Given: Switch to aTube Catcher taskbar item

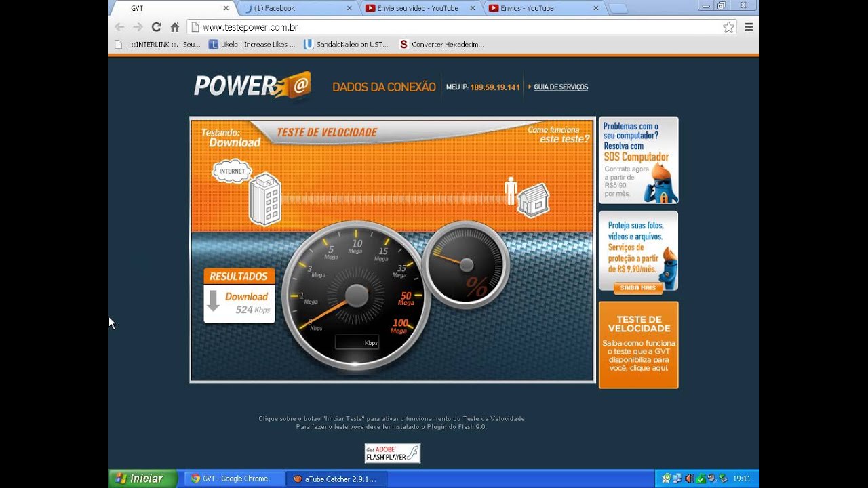Looking at the screenshot, I should click(336, 479).
